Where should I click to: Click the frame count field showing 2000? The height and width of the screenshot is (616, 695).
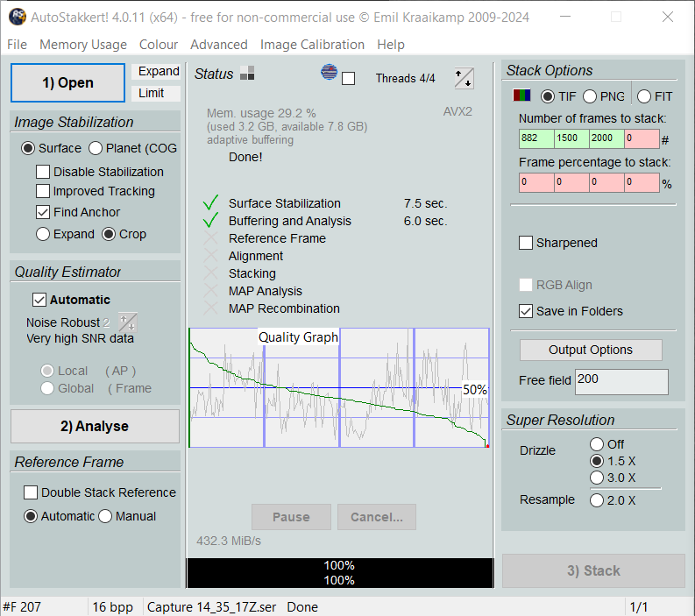point(606,138)
